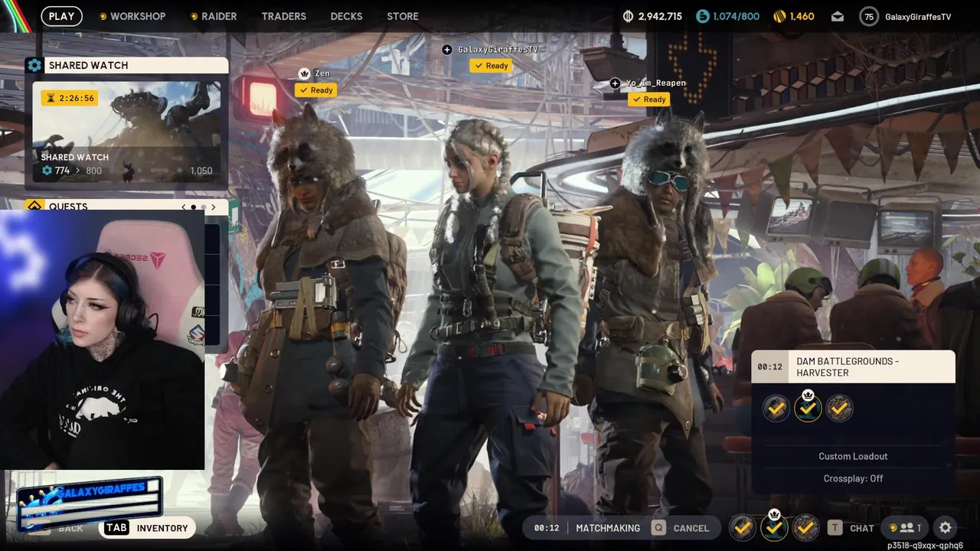Click the Q key hint icon
Image resolution: width=980 pixels, height=551 pixels.
[x=658, y=528]
